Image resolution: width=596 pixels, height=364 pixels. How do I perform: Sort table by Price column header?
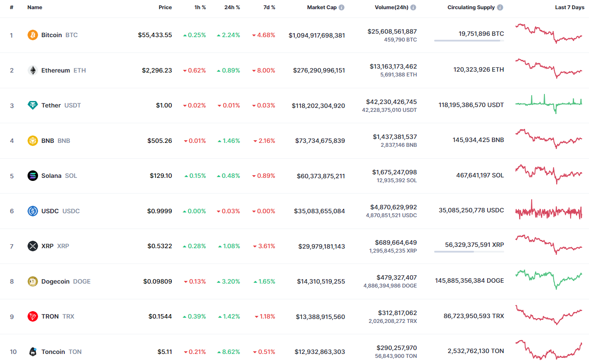pyautogui.click(x=165, y=7)
